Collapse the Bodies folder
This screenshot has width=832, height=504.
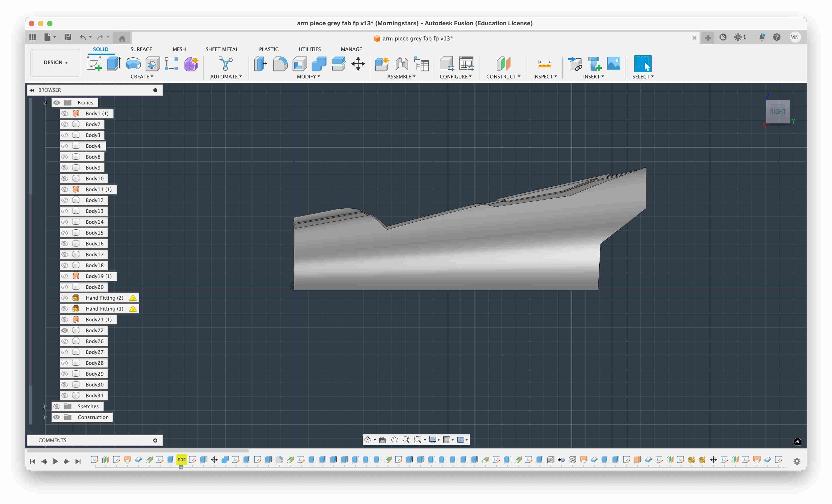(x=45, y=103)
